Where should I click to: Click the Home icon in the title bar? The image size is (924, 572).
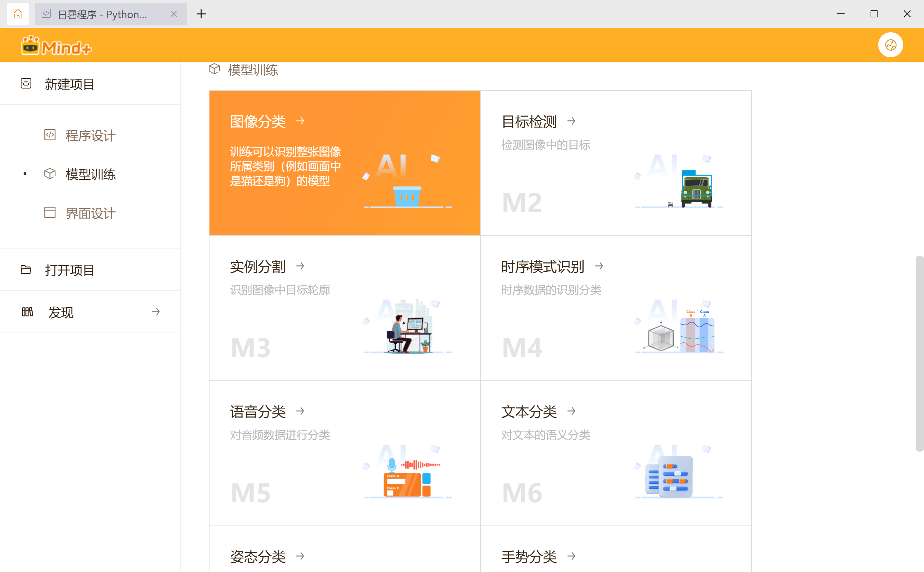(x=18, y=14)
